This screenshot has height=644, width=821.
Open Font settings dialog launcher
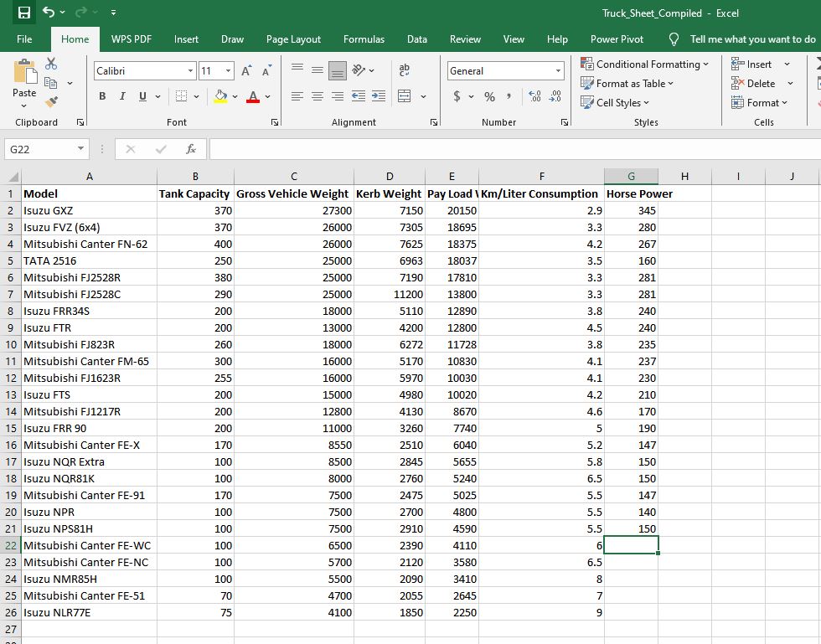coord(275,122)
